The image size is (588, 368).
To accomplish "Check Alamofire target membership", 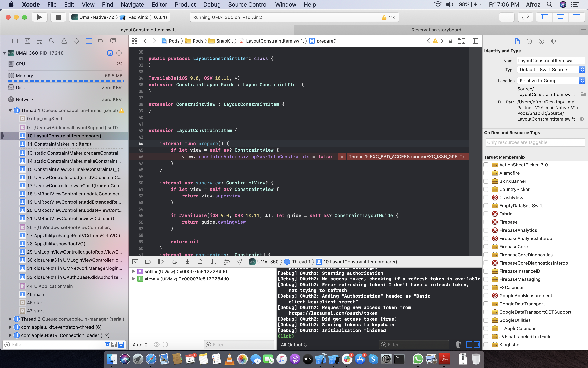I will tap(486, 173).
